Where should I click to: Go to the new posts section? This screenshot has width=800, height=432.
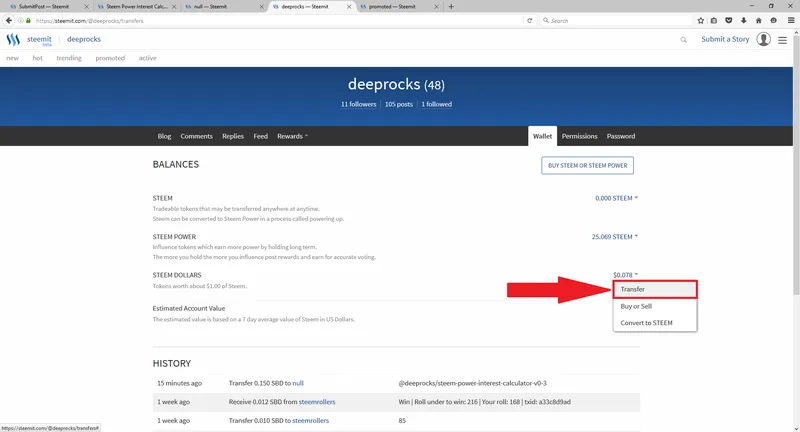click(12, 58)
